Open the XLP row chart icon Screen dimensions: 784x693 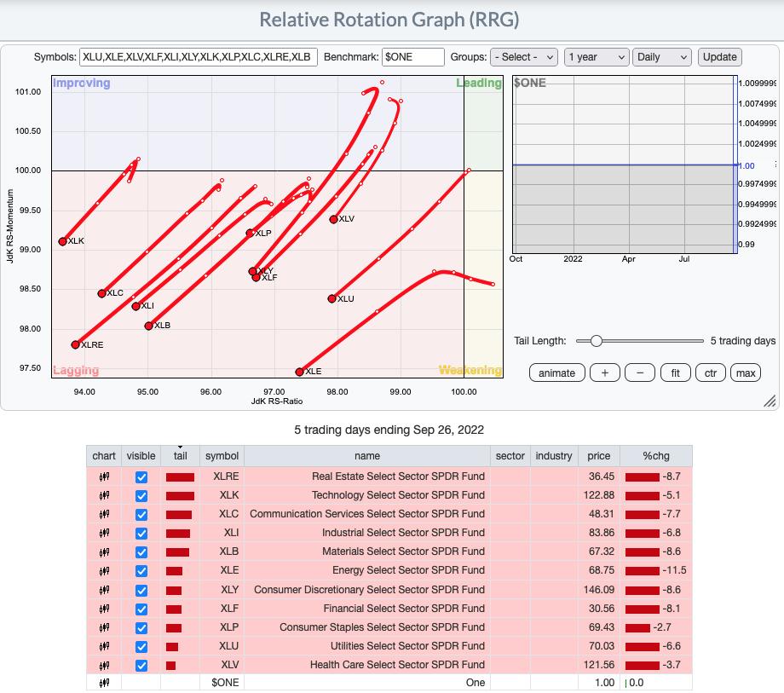104,627
